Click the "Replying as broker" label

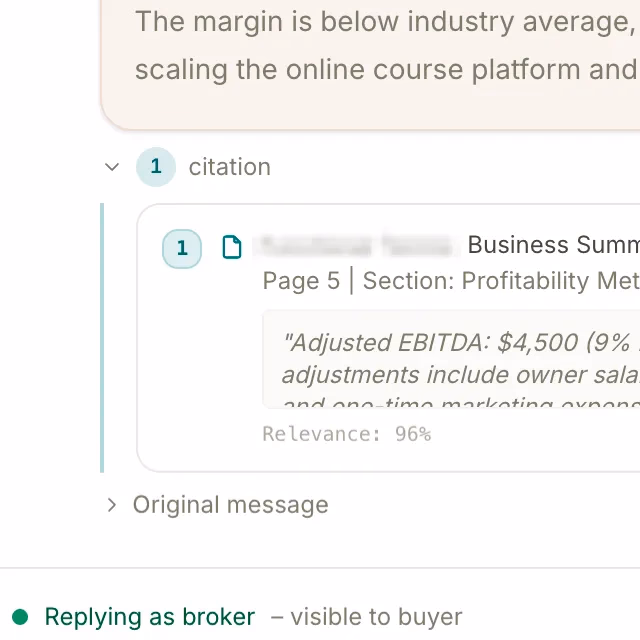click(150, 617)
